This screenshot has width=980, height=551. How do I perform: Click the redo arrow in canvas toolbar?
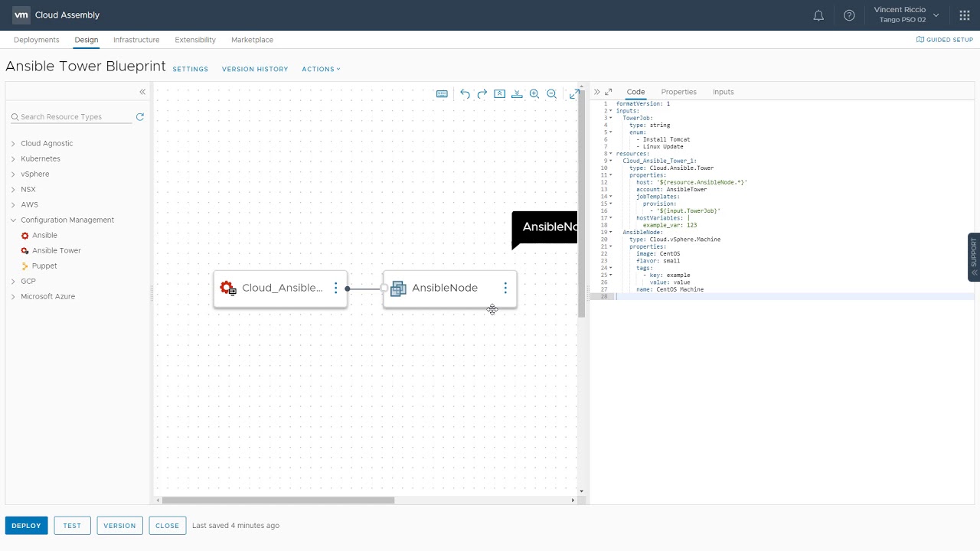pyautogui.click(x=482, y=94)
